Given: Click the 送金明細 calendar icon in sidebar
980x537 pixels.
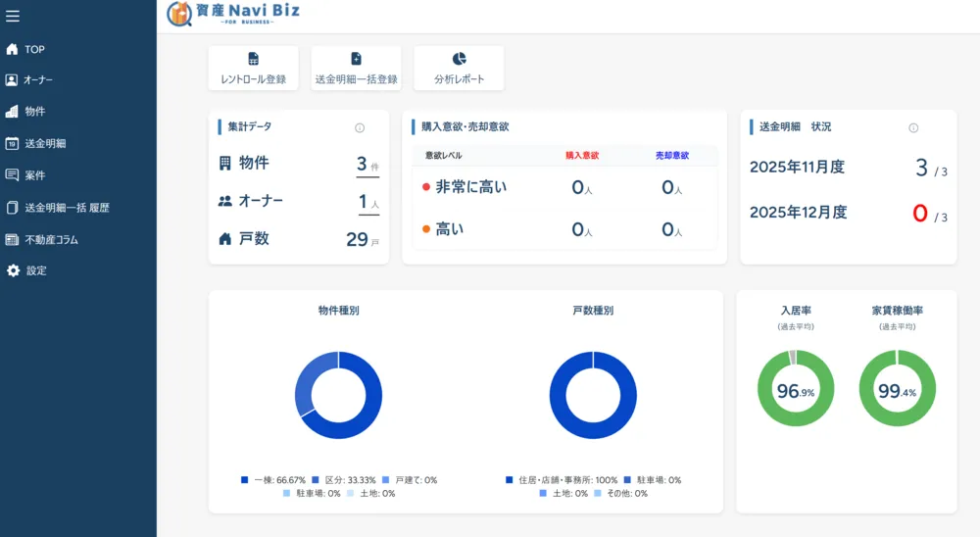Looking at the screenshot, I should [12, 143].
